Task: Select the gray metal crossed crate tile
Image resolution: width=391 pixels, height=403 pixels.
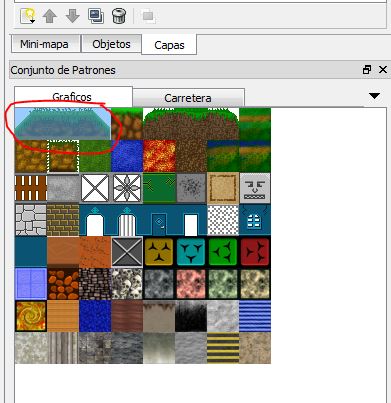Action: (x=127, y=252)
